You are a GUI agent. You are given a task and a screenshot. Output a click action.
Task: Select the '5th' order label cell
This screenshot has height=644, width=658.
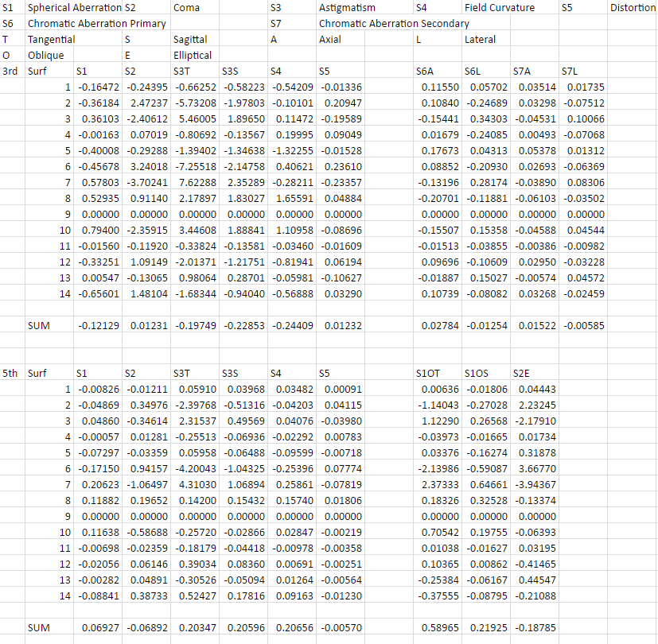(12, 373)
